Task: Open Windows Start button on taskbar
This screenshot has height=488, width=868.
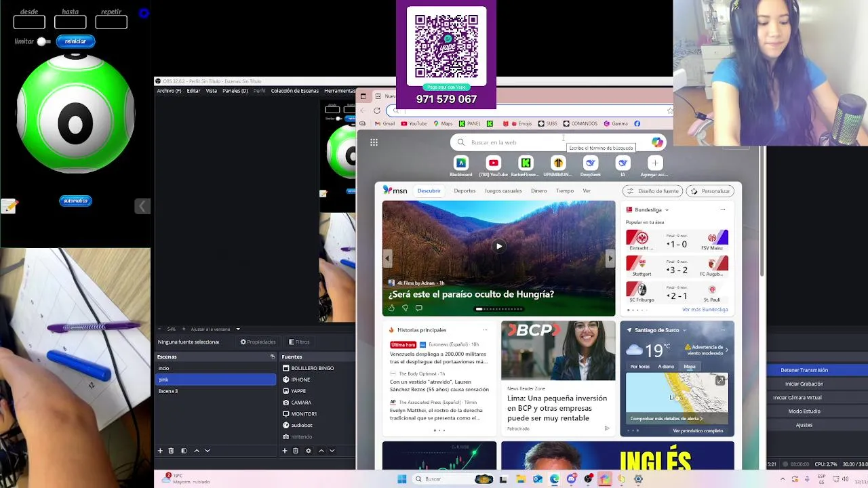Action: click(402, 479)
